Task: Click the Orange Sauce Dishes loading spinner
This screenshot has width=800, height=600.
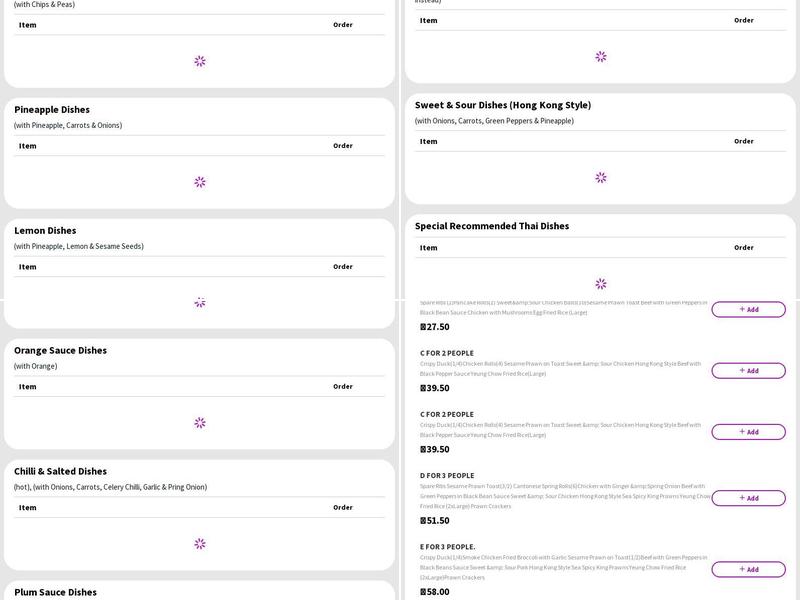Action: click(x=200, y=423)
